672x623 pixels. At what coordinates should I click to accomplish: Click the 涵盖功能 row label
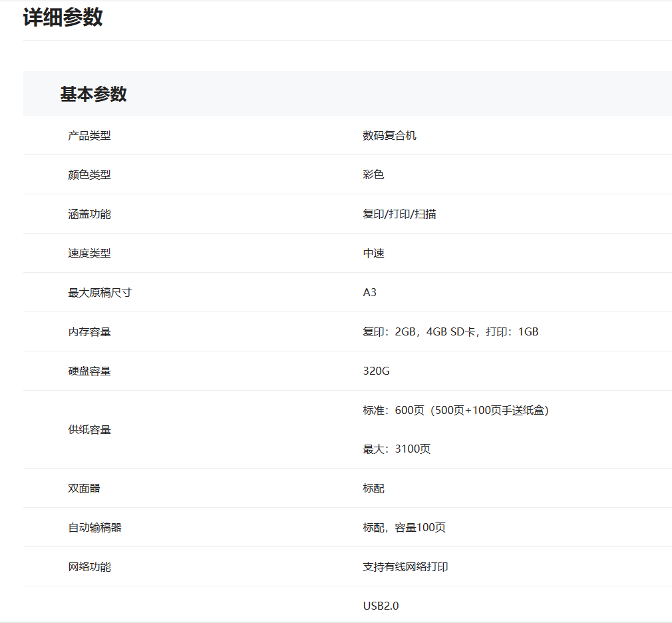tap(89, 214)
